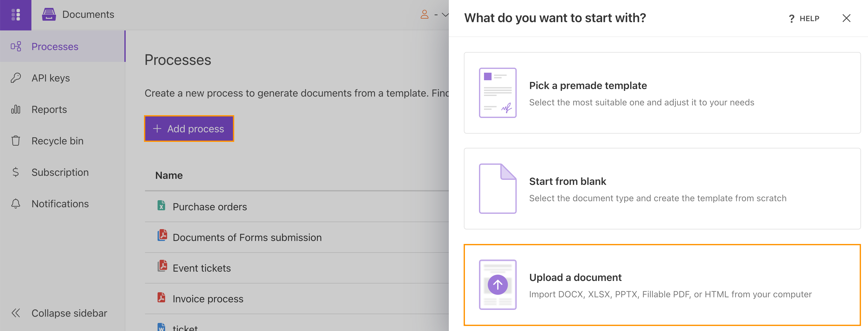The width and height of the screenshot is (868, 331).
Task: Close the start-with panel
Action: (846, 18)
